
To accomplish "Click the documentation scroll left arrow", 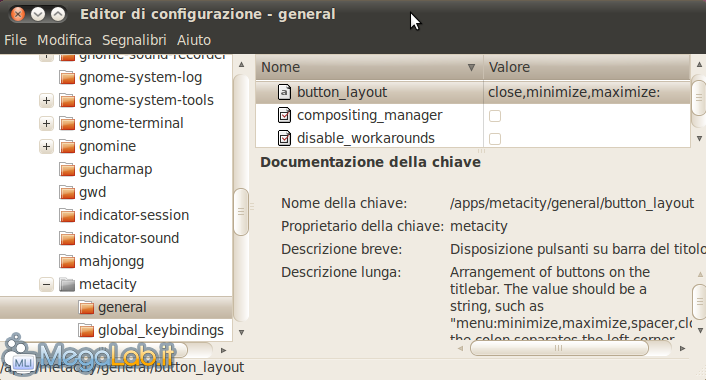I will 460,348.
